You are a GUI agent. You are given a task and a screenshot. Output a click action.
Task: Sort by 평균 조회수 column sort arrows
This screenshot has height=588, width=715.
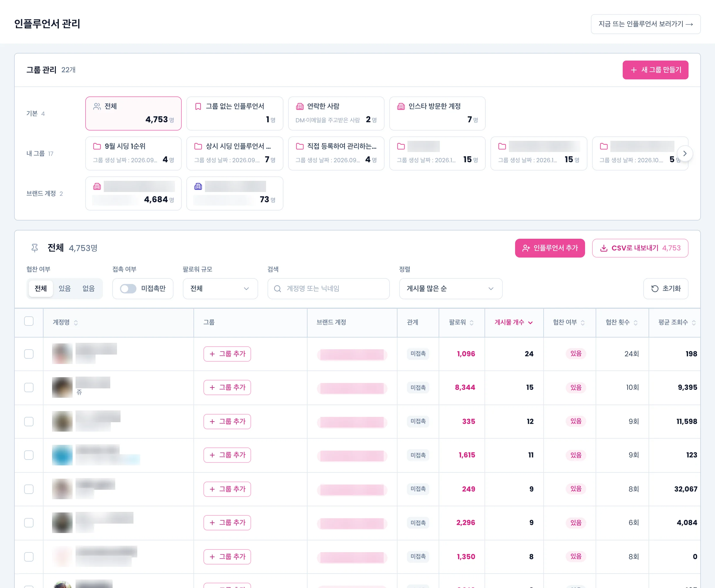pos(694,323)
